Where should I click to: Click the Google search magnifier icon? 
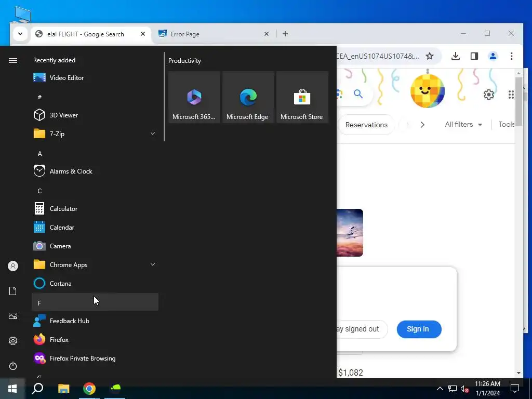point(358,94)
